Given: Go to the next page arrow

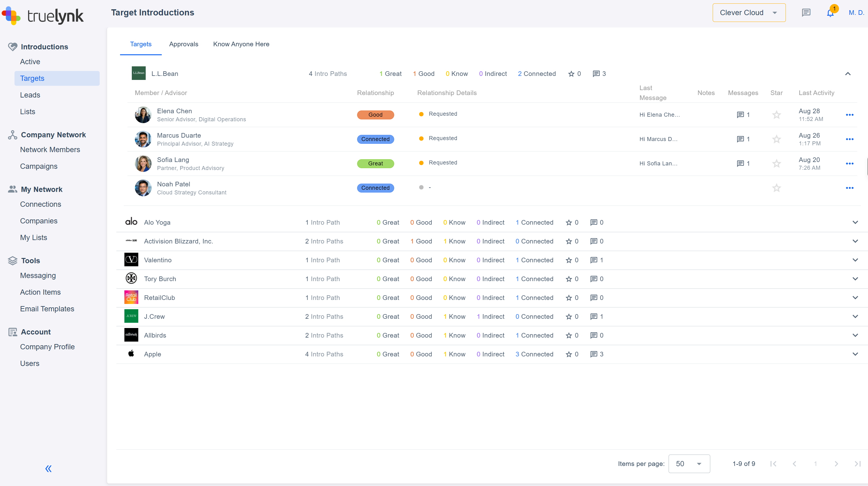Looking at the screenshot, I should (836, 464).
